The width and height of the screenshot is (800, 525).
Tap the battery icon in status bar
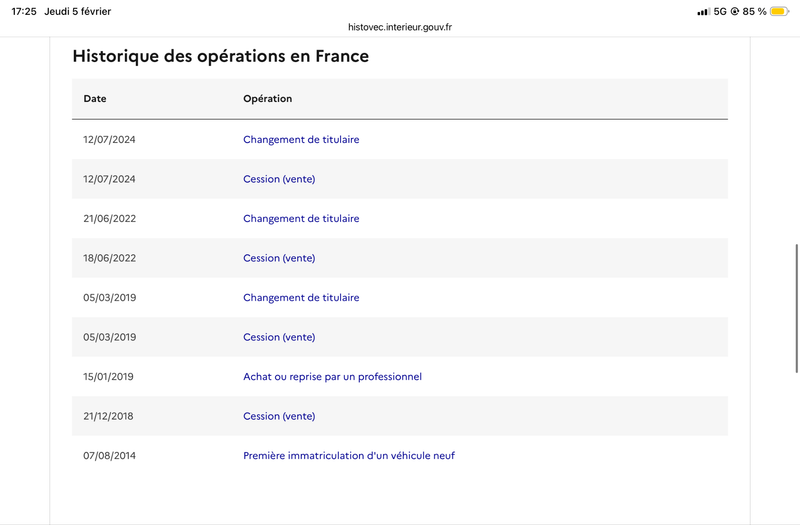click(x=779, y=11)
